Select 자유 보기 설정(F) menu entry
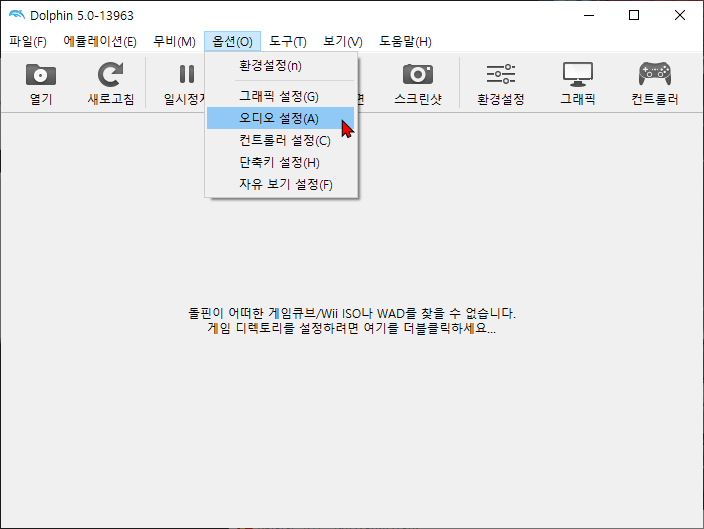The height and width of the screenshot is (529, 704). pos(281,184)
